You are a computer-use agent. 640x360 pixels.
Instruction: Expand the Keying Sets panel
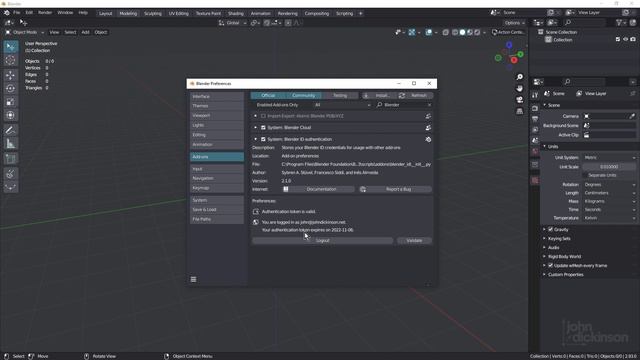click(559, 238)
